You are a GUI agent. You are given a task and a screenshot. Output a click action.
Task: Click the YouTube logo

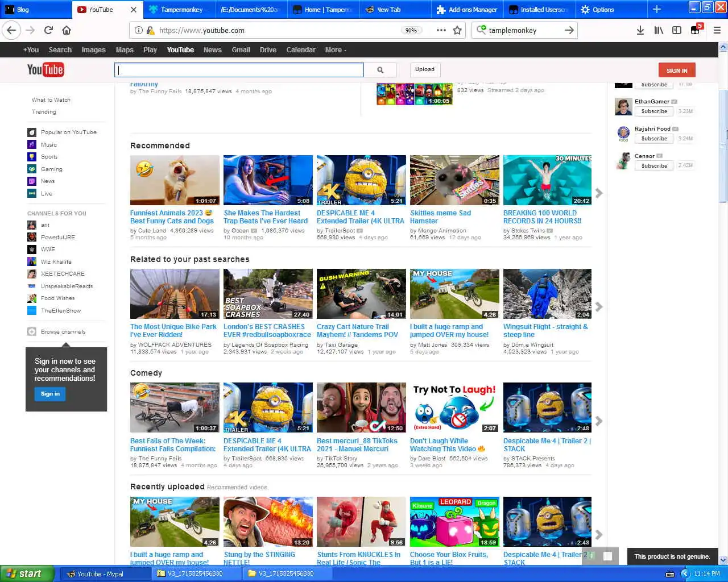(45, 69)
